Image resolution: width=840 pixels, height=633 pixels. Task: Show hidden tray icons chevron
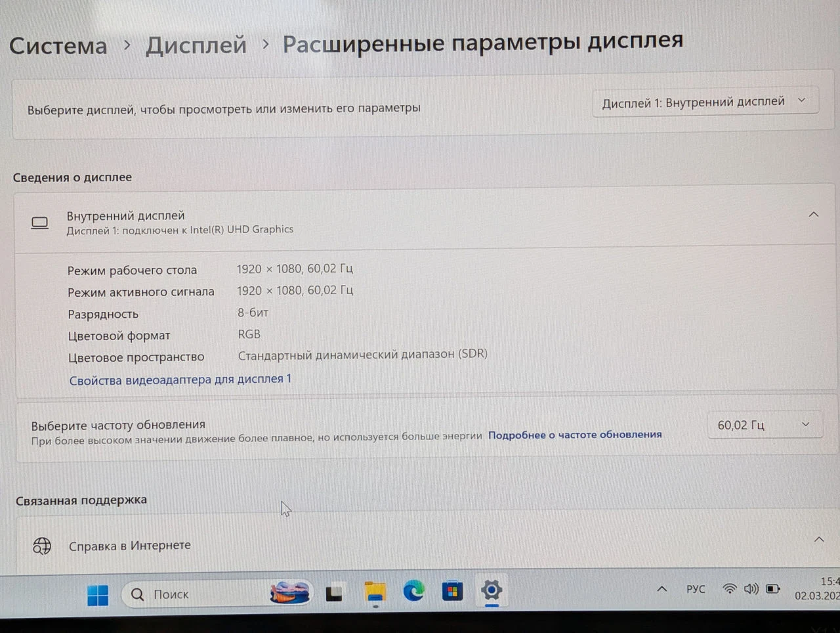[661, 589]
